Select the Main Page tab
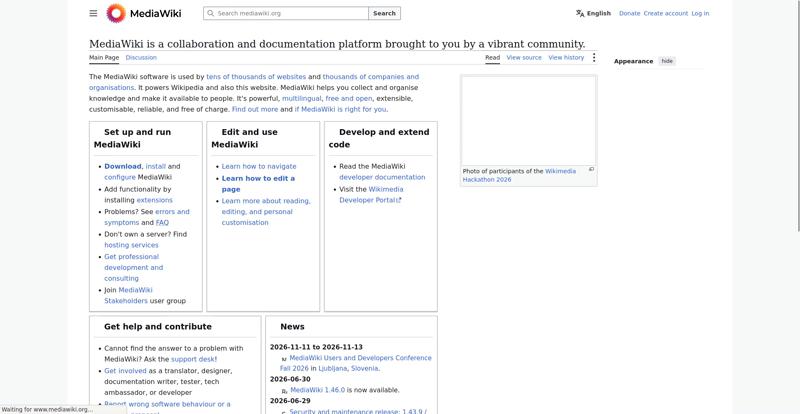 point(104,58)
